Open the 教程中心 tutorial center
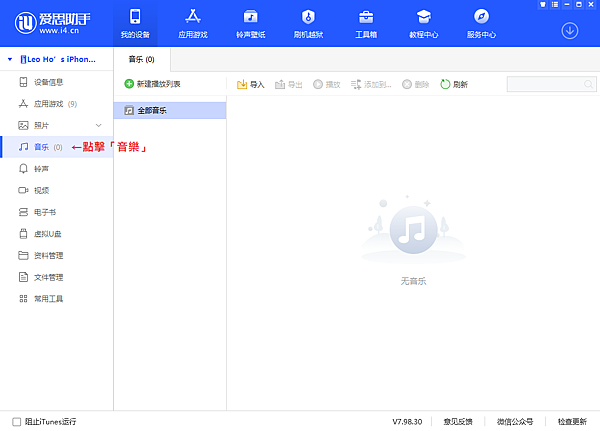 click(x=424, y=23)
